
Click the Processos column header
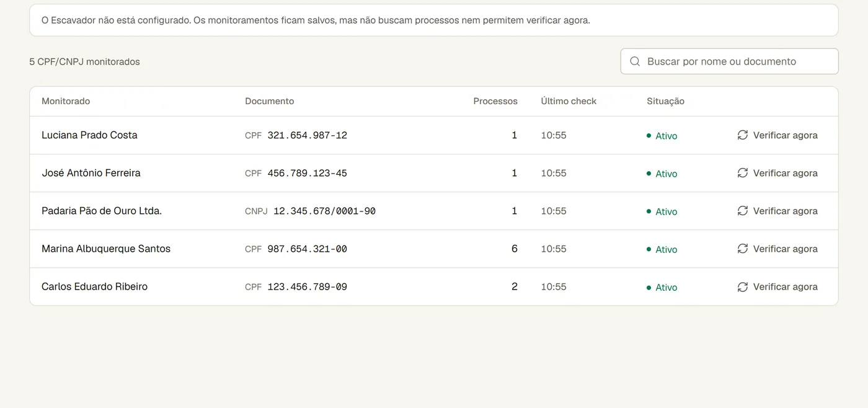coord(495,101)
